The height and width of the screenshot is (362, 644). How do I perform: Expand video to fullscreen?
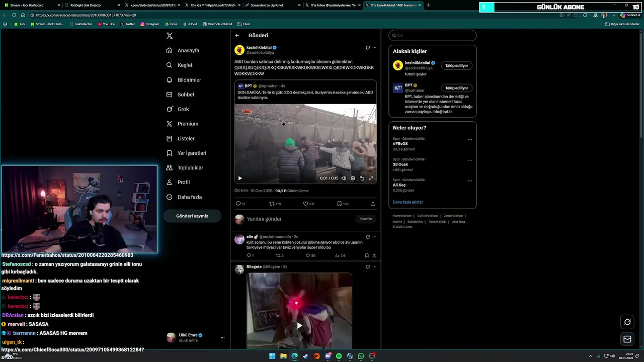click(x=371, y=178)
